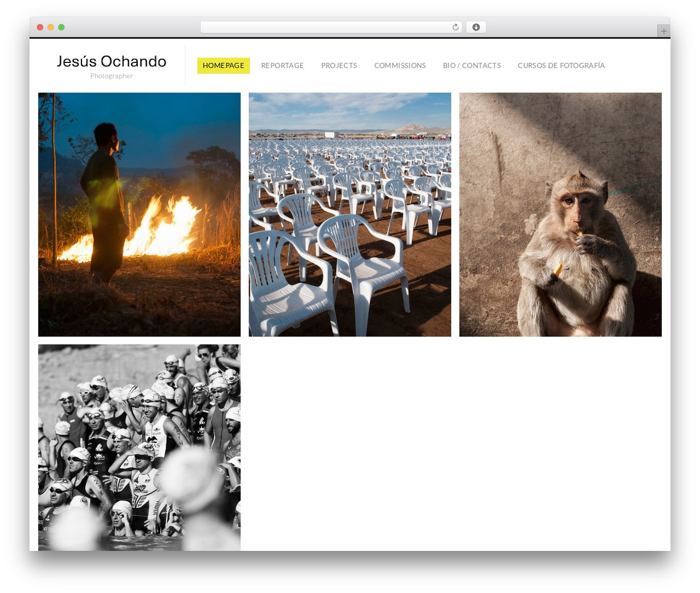Open the REPORTAGE menu item
Viewport: 700px width, 593px height.
(x=282, y=66)
